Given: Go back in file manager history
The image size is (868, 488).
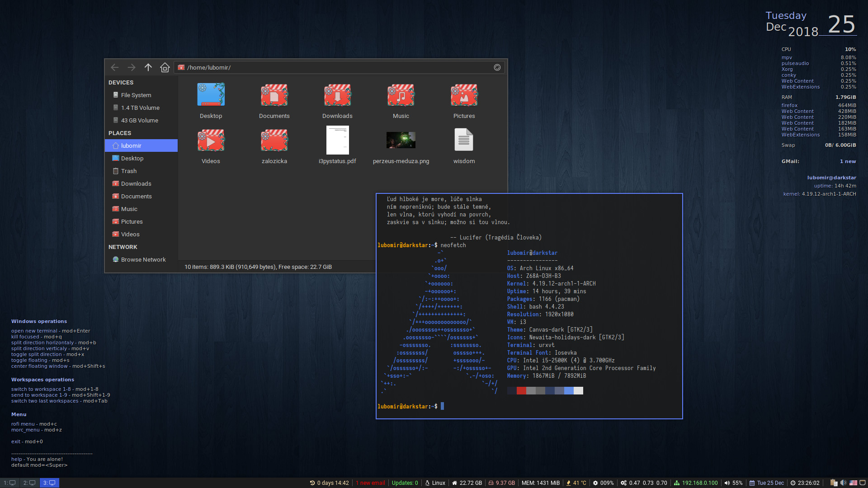Looking at the screenshot, I should [115, 67].
